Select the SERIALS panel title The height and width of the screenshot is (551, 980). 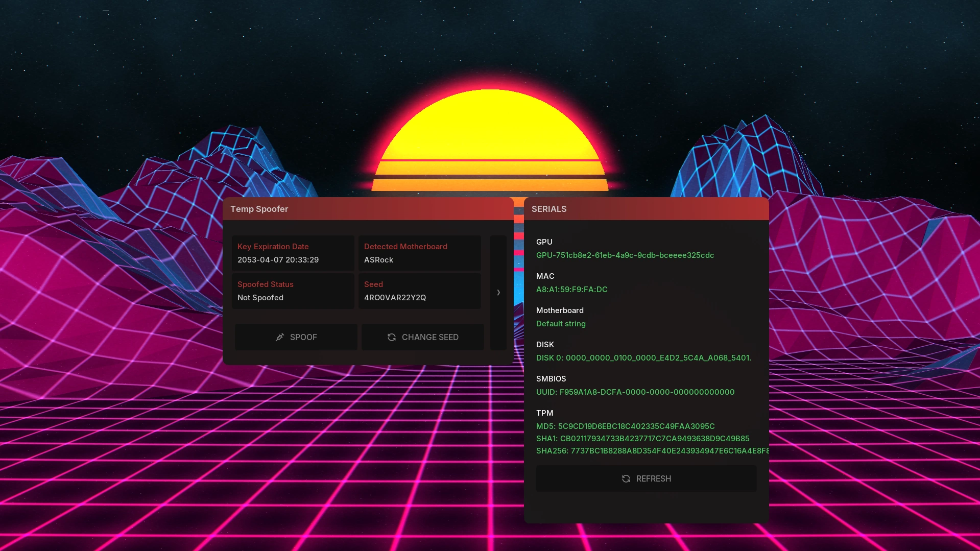pos(549,209)
